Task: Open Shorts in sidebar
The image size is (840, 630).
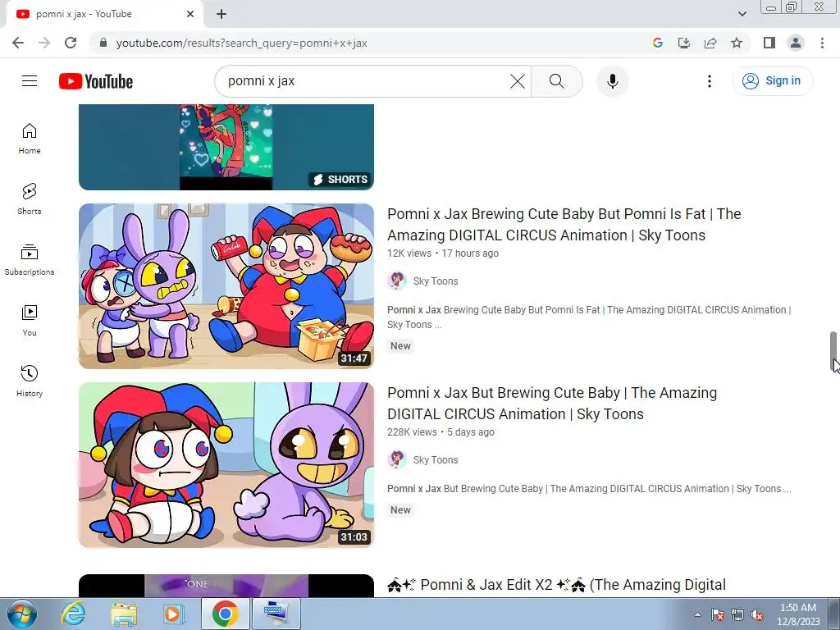Action: (x=30, y=199)
